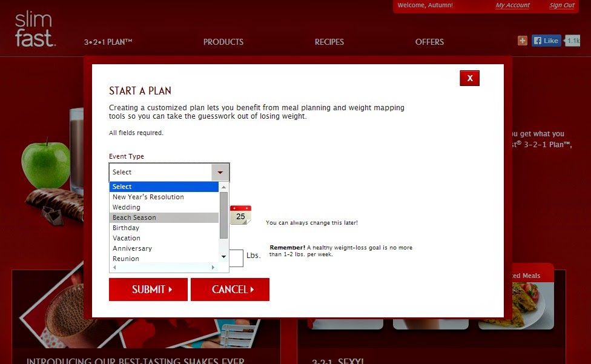Click the orange plus share icon
Screen dimensions: 591x364
(x=523, y=41)
